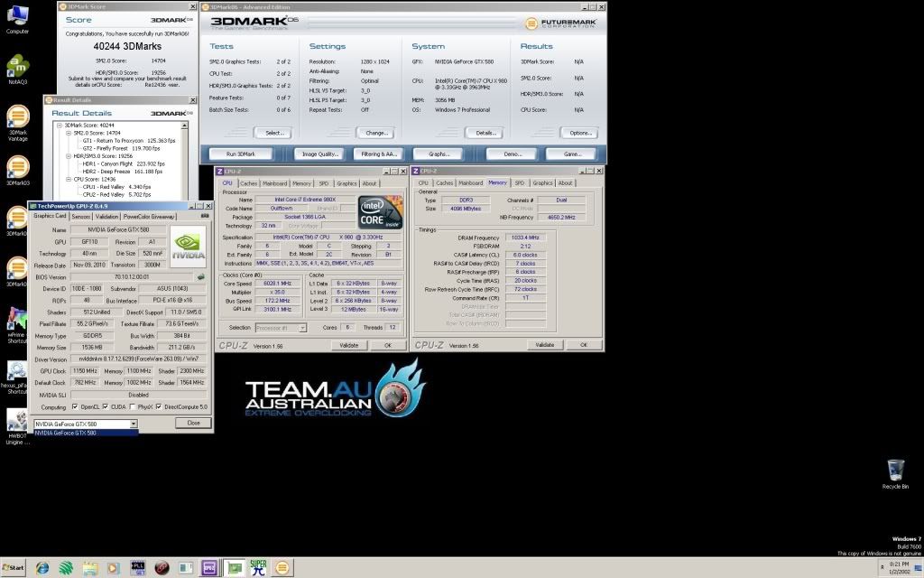
Task: Collapse the HDR/SM3.0 Score tree node
Action: click(x=67, y=155)
